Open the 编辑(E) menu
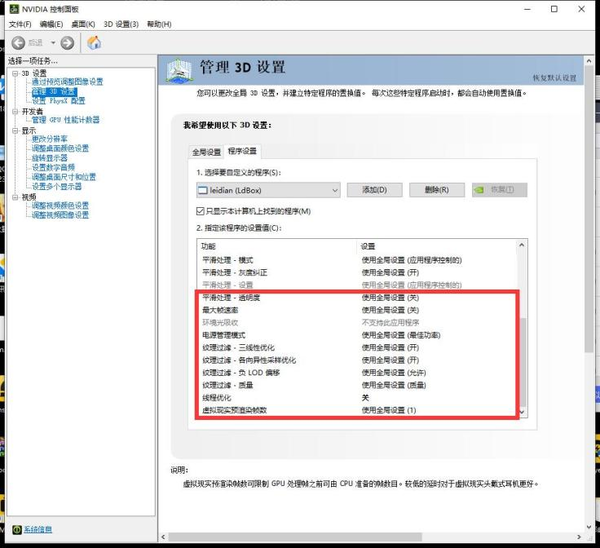Viewport: 600px width, 548px height. click(51, 24)
